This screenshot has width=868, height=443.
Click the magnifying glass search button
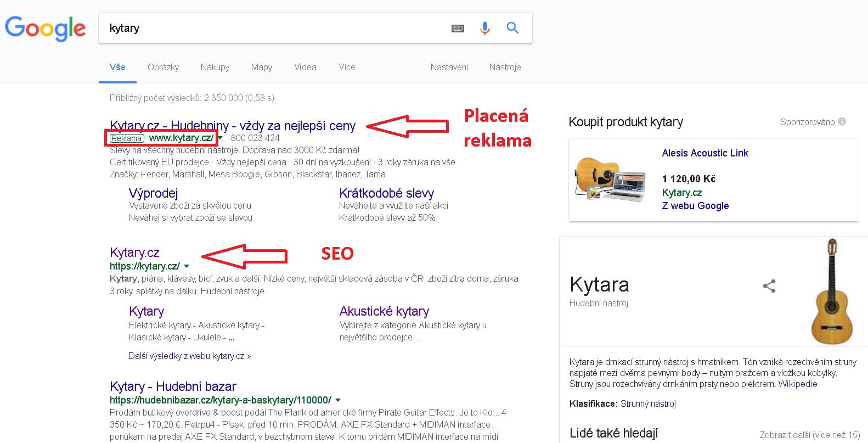pos(512,28)
